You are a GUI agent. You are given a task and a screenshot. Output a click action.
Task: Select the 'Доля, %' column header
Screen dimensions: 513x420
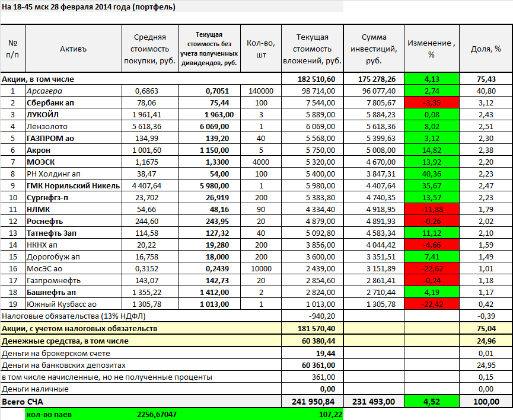(486, 49)
